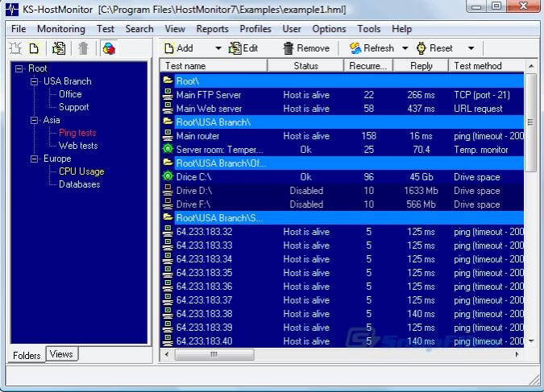Sort by the Test name column header

(x=214, y=65)
